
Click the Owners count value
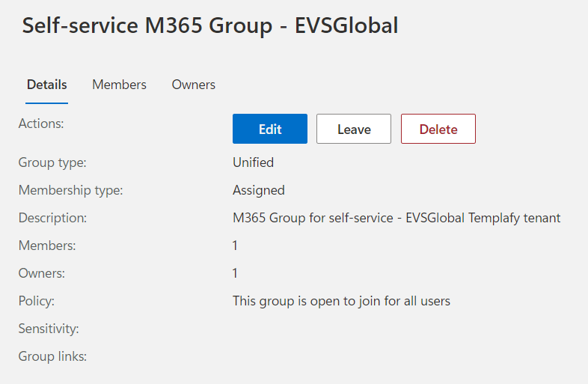pos(235,273)
